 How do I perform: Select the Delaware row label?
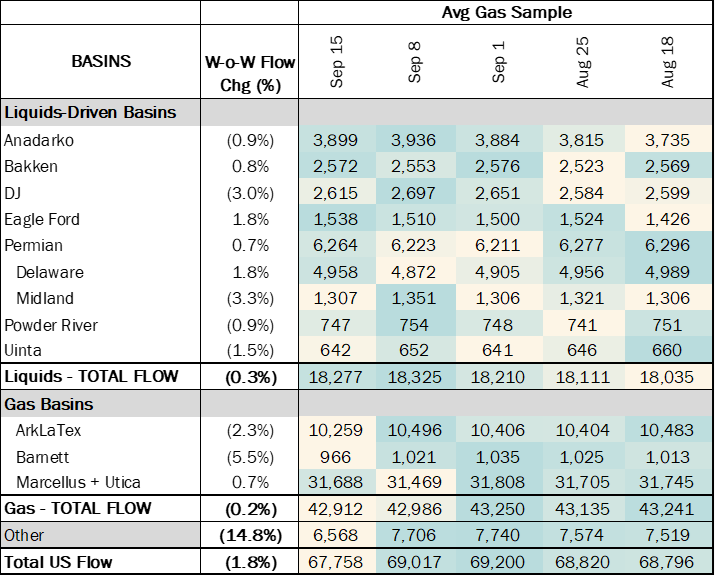[x=50, y=272]
